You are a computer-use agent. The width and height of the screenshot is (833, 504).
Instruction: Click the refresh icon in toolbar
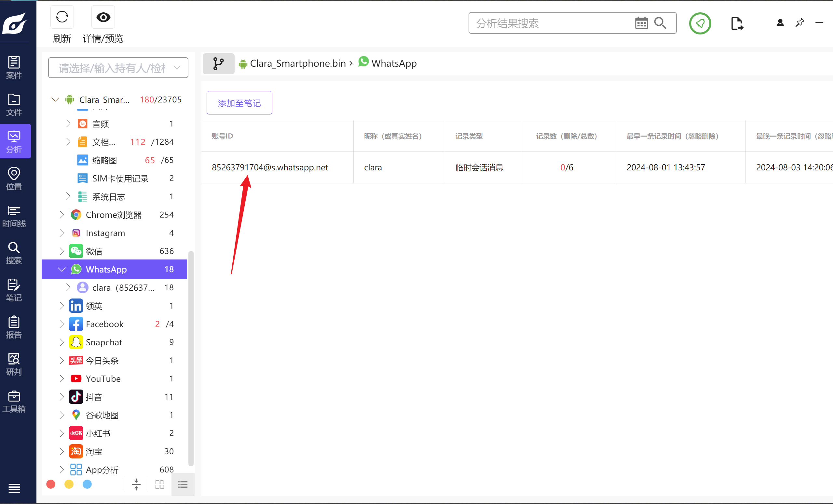click(62, 17)
